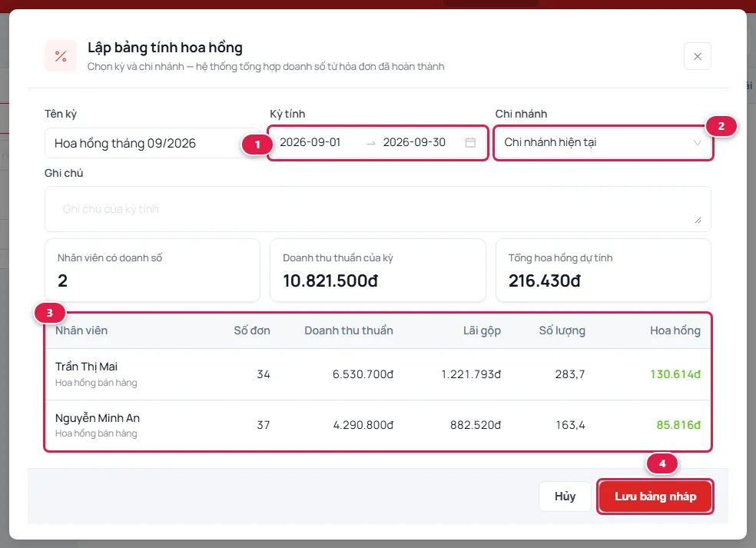Open calendar icon in Kỳ tính field
Image resolution: width=756 pixels, height=548 pixels.
(x=470, y=142)
